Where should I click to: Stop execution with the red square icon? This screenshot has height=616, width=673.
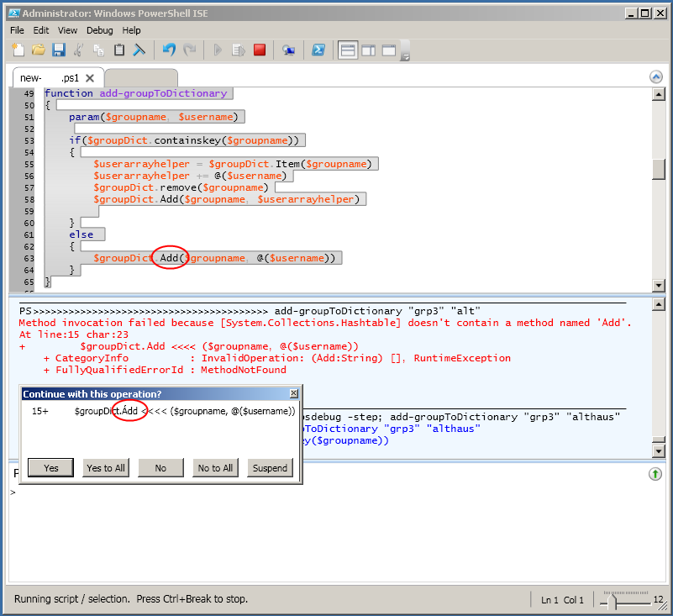tap(260, 50)
